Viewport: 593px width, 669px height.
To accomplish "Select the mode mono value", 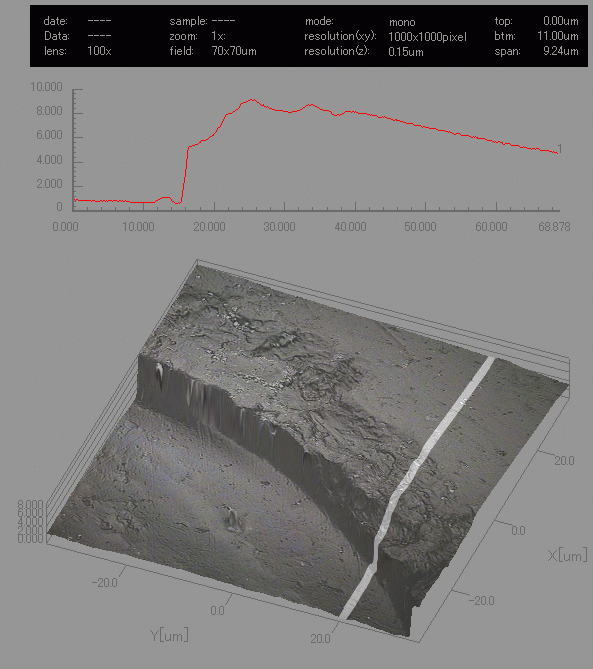I will pyautogui.click(x=402, y=22).
